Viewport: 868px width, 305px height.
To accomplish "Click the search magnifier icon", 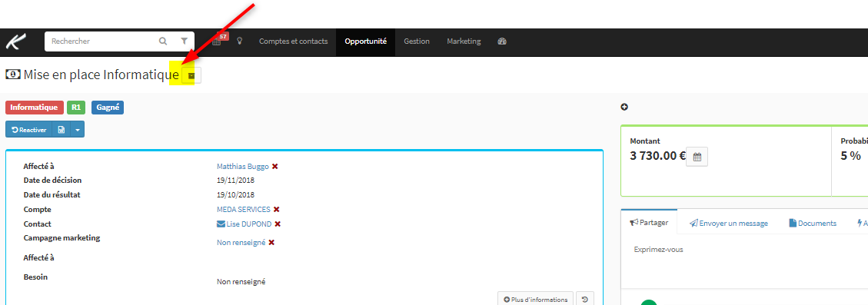I will 163,41.
